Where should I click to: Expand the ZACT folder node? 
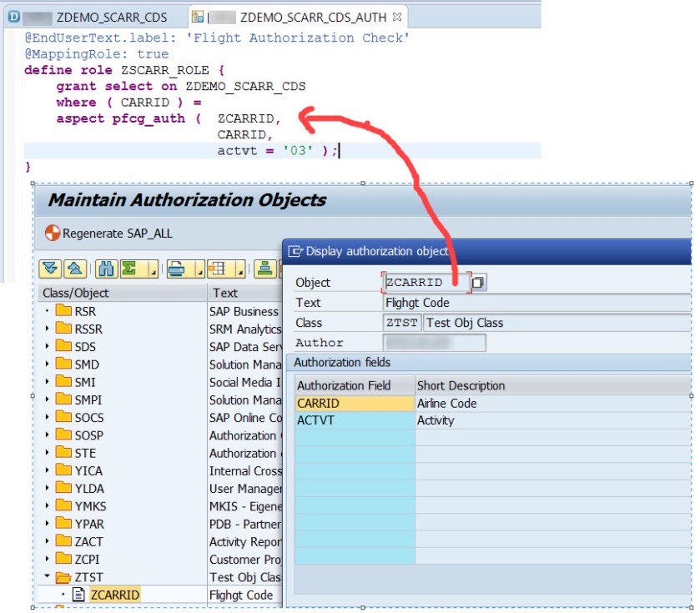(47, 541)
